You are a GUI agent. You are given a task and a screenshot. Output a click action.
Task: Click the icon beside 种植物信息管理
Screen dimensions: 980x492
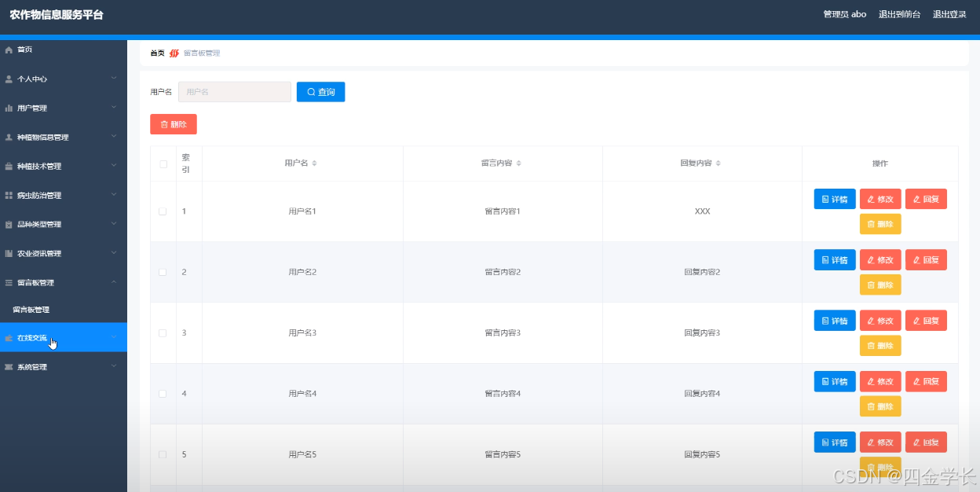click(9, 138)
